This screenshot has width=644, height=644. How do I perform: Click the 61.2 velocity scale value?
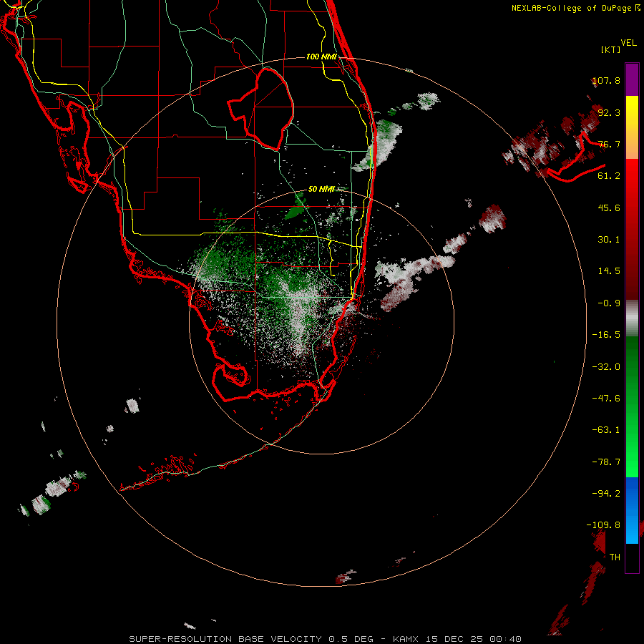click(609, 176)
